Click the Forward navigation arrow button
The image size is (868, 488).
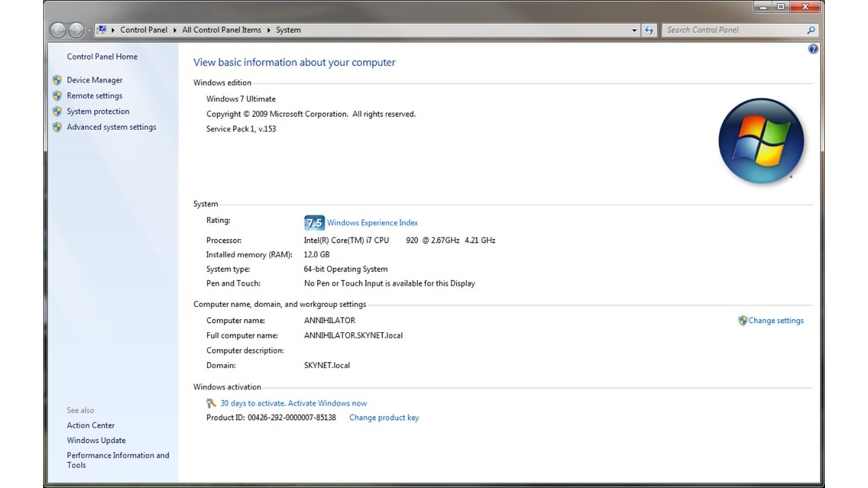[77, 30]
